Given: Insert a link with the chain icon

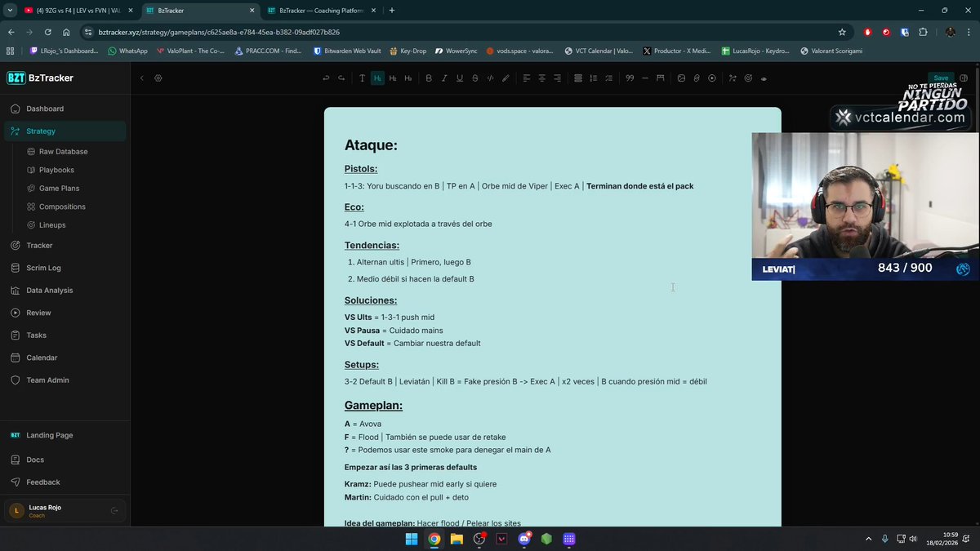Looking at the screenshot, I should (697, 78).
